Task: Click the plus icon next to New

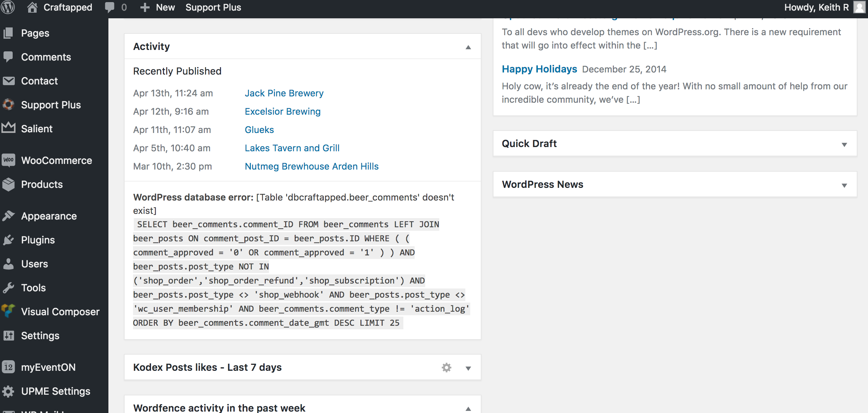Action: 145,7
